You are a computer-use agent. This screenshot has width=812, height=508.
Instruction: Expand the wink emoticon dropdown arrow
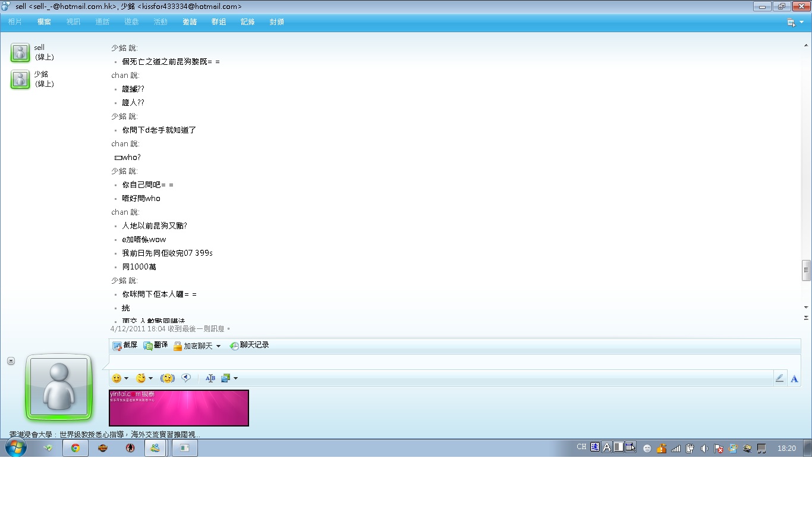pyautogui.click(x=150, y=378)
